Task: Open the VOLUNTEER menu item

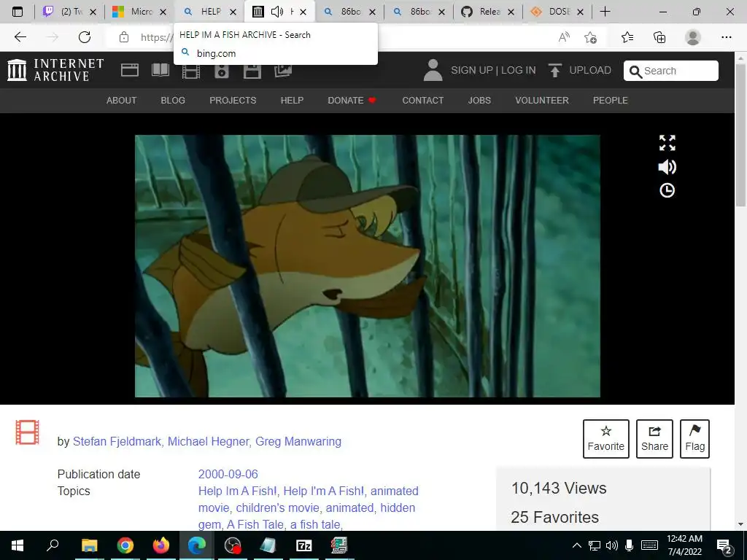Action: click(542, 101)
